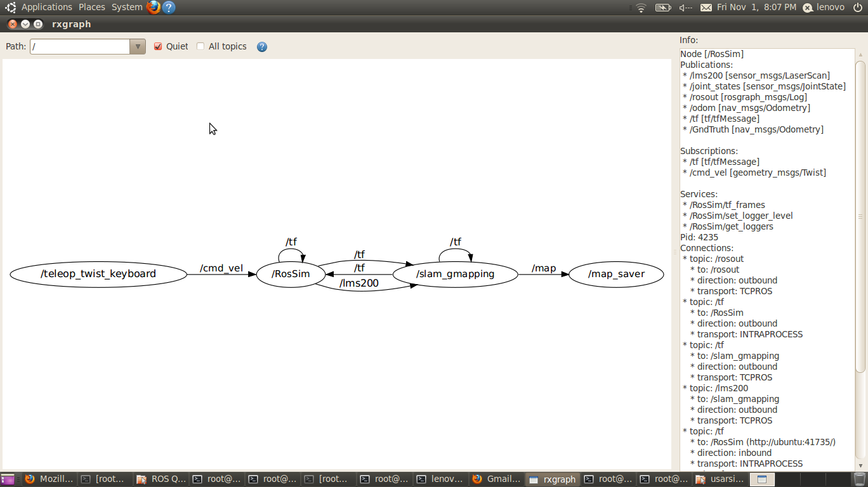Viewport: 868px width, 487px height.
Task: Click the Publications: heading in Info
Action: click(x=706, y=65)
